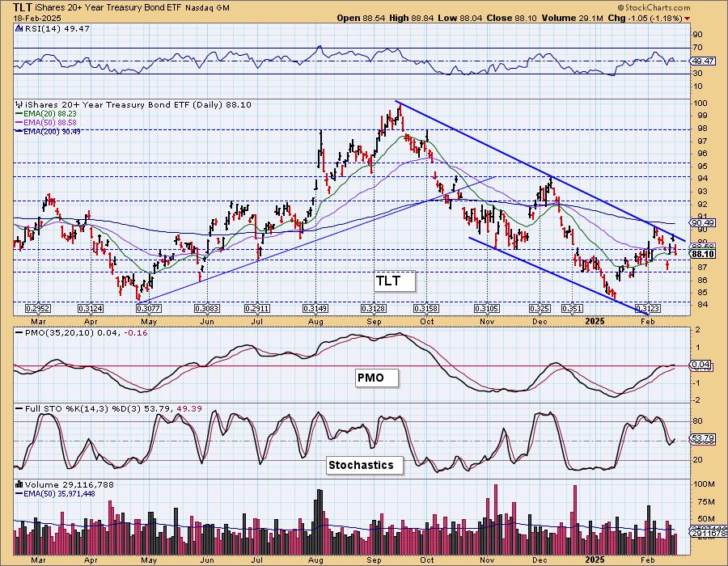Click the boxed 0.2911 value near July
728x566 pixels.
[x=256, y=309]
